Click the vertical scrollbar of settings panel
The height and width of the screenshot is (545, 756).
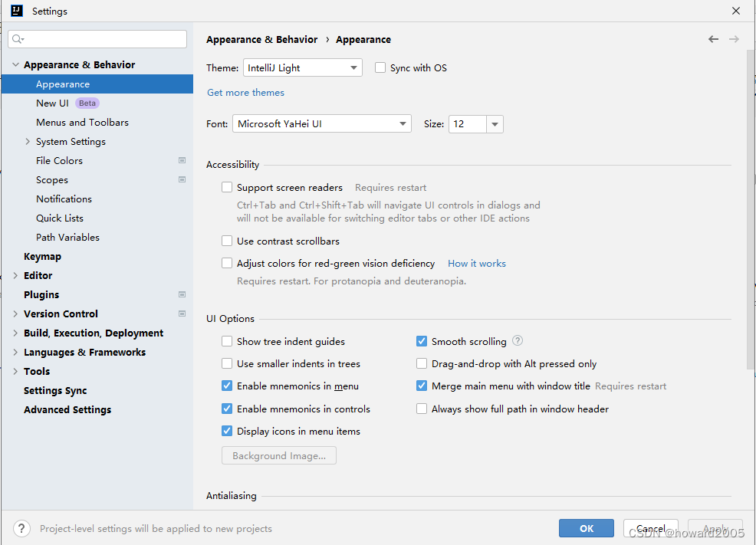coord(751,209)
